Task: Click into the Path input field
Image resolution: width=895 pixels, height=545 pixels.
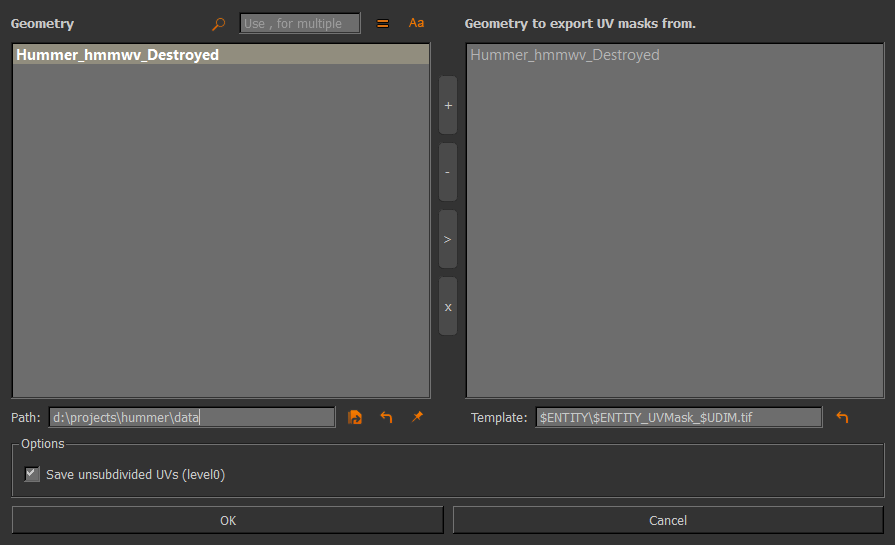Action: coord(192,417)
